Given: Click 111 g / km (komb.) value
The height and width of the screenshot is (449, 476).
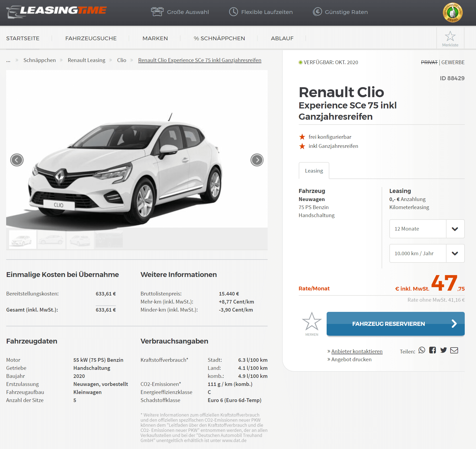Looking at the screenshot, I should coord(230,384).
